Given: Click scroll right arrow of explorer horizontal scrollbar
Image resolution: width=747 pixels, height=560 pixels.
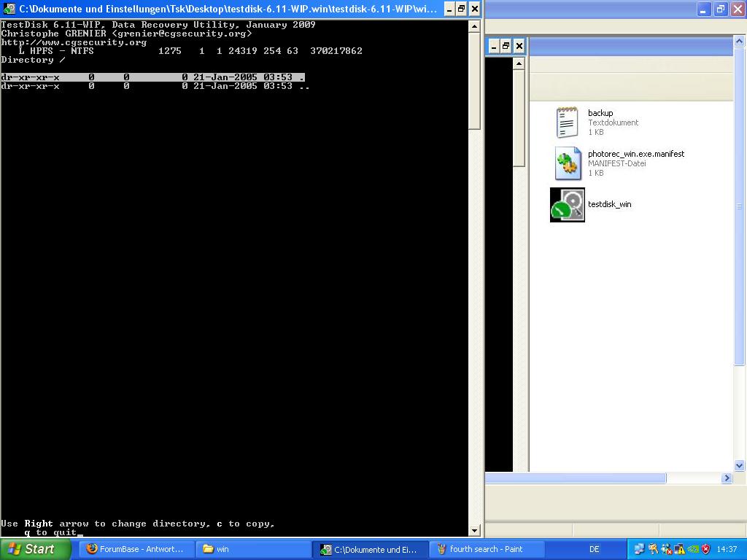Looking at the screenshot, I should pos(727,478).
